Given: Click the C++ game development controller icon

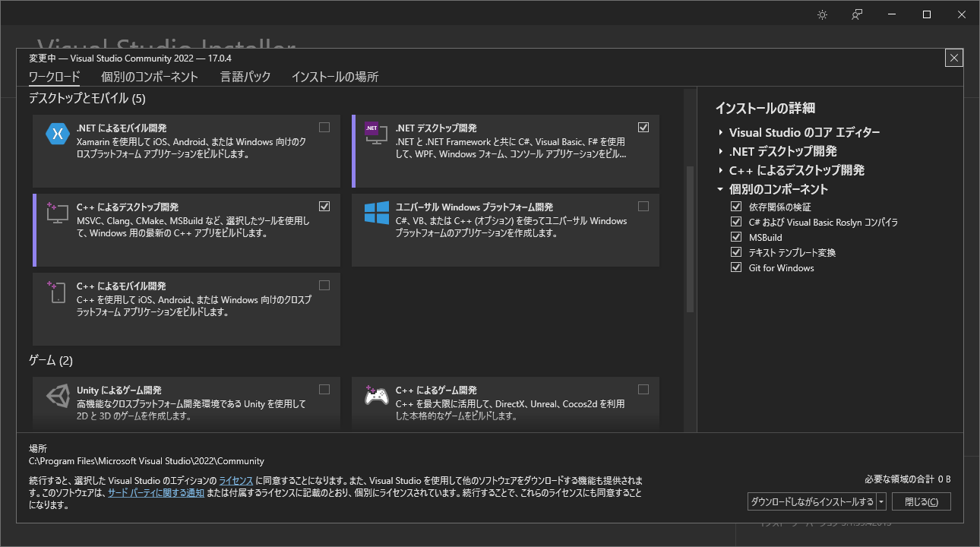Looking at the screenshot, I should pyautogui.click(x=376, y=396).
